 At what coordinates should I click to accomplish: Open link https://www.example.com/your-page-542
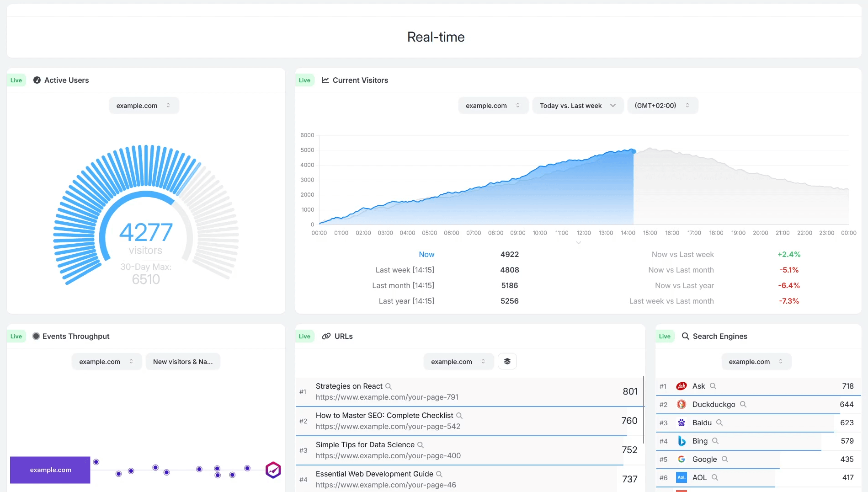click(x=388, y=427)
